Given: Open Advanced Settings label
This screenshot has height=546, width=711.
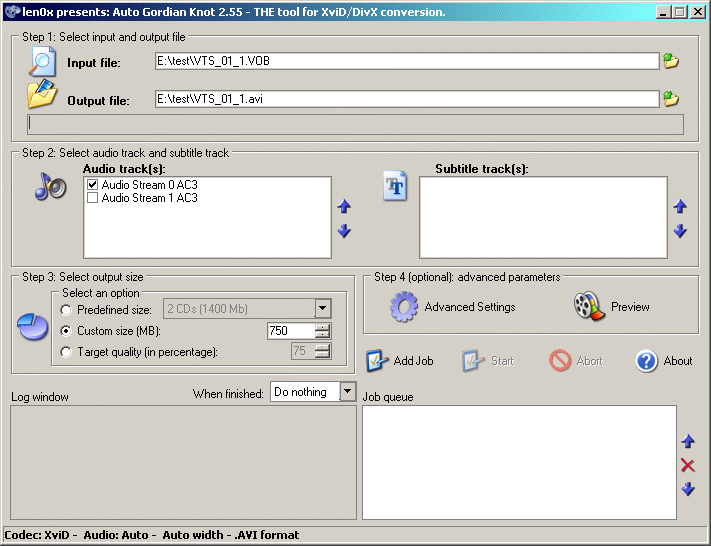Looking at the screenshot, I should tap(470, 307).
